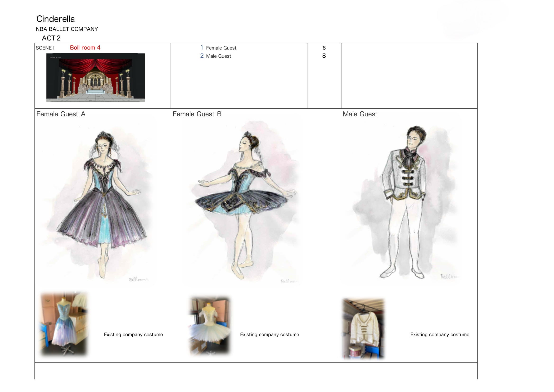
Task: Click the SCENE I cell label
Action: pos(45,48)
